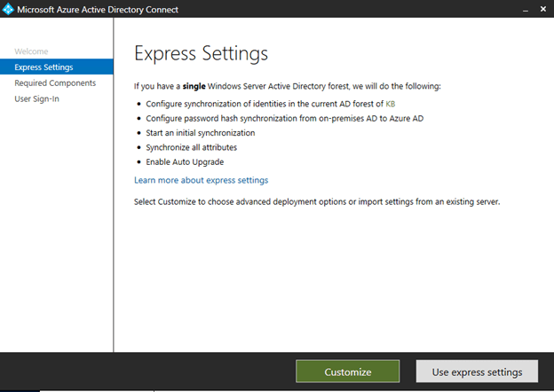Click the Synchronize all attributes bullet
Viewport: 554px width, 392px height.
[192, 147]
